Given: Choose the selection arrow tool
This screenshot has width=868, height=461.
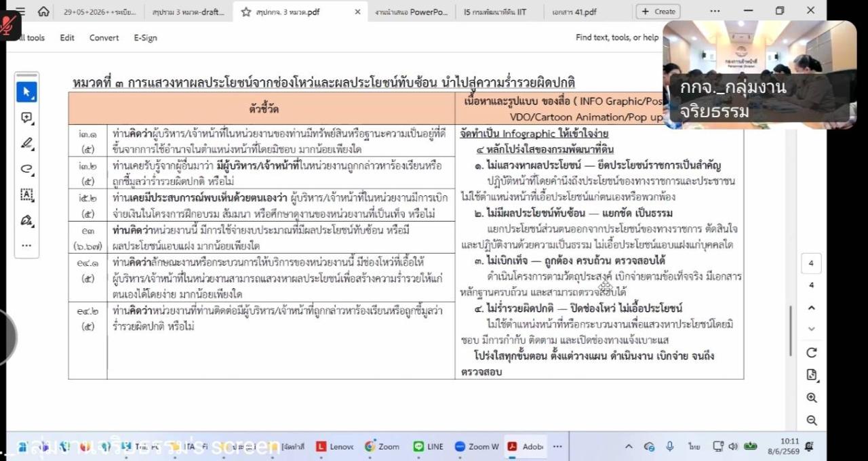Looking at the screenshot, I should pos(27,92).
